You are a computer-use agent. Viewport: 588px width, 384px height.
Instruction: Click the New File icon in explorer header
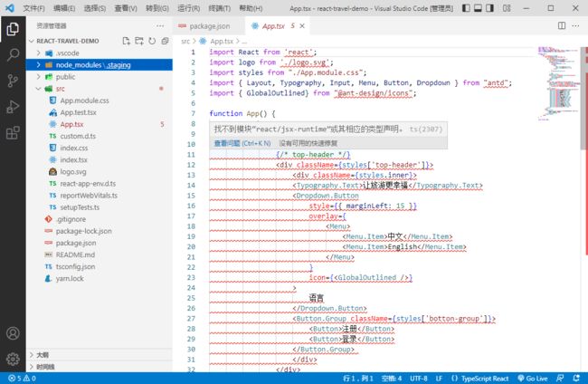(127, 41)
